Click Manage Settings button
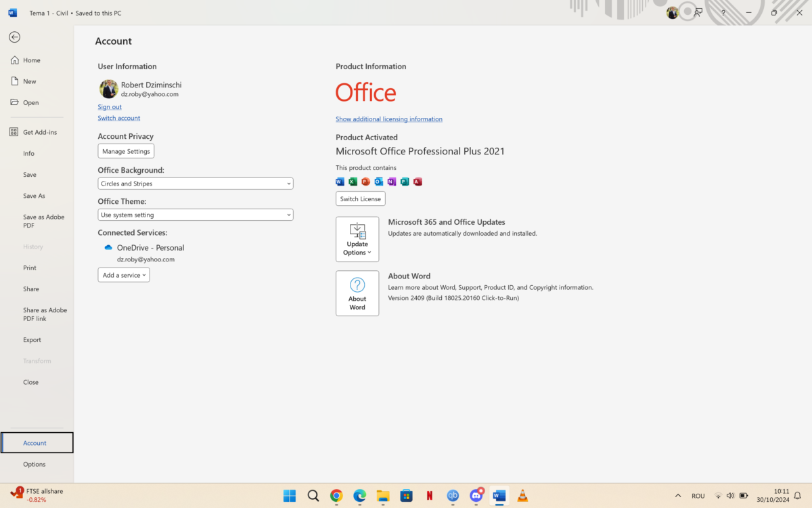812x508 pixels. coord(126,151)
